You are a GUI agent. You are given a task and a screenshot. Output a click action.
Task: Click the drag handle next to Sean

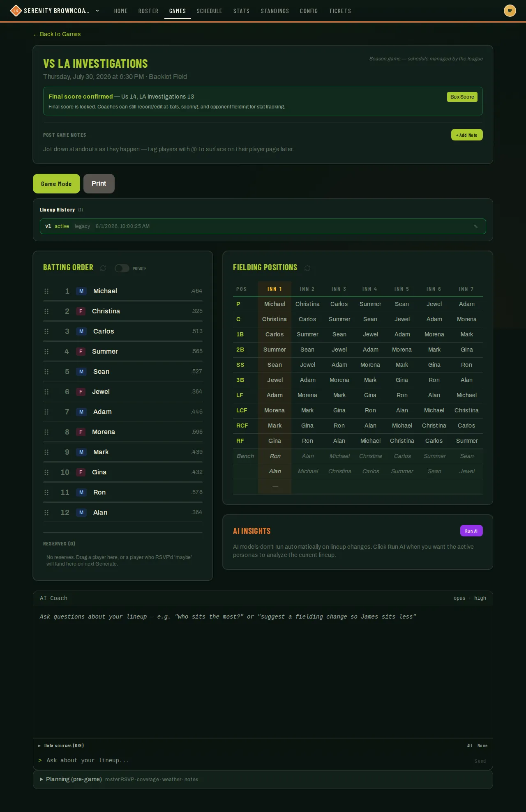click(x=46, y=372)
